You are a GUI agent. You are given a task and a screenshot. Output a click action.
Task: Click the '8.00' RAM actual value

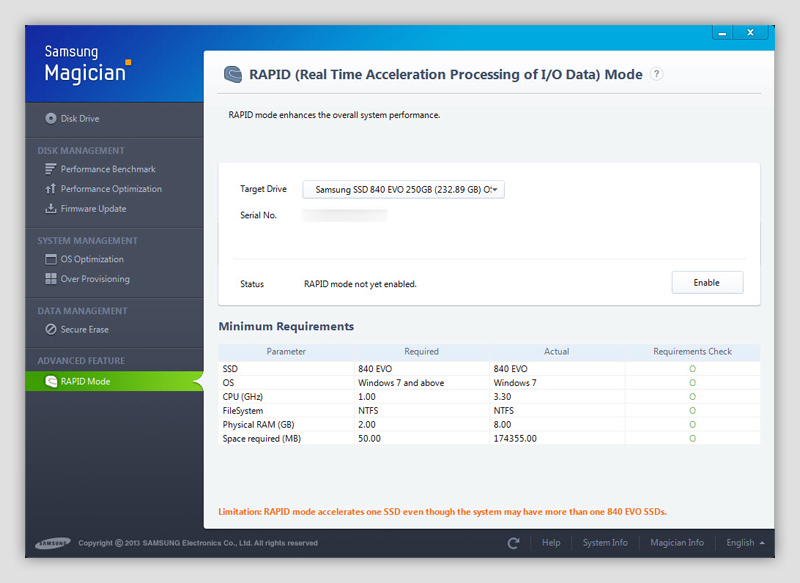502,424
